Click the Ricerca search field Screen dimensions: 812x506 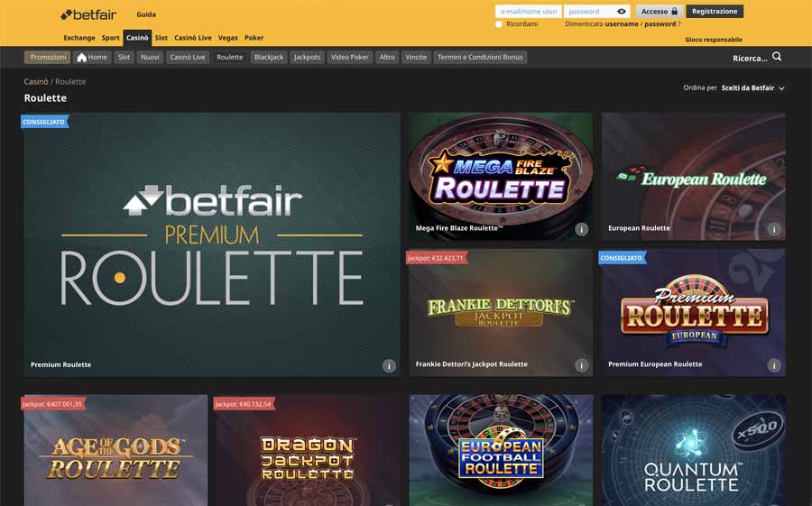(x=750, y=59)
